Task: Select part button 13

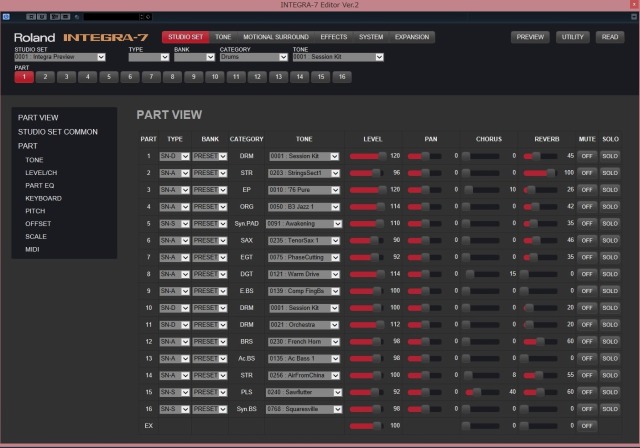Action: click(x=278, y=77)
